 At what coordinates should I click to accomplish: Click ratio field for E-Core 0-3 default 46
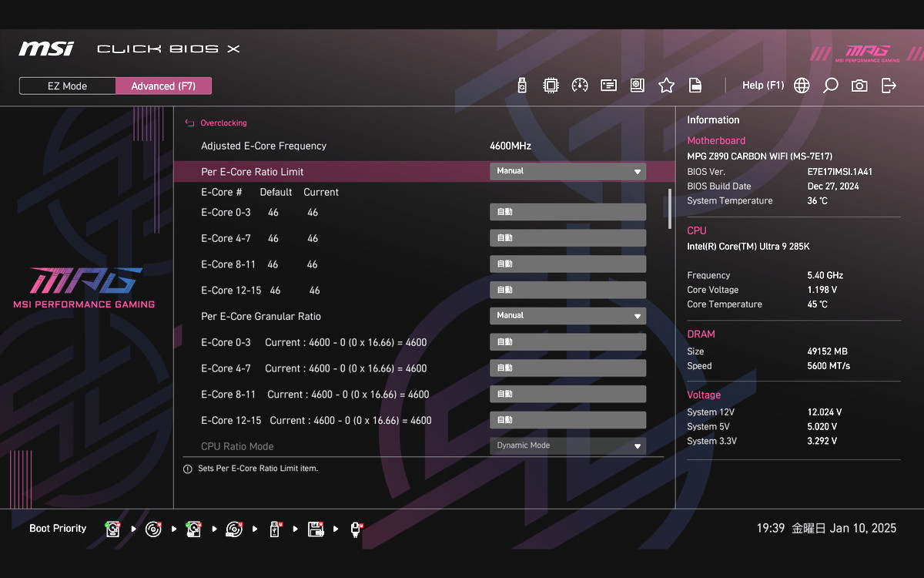(567, 212)
